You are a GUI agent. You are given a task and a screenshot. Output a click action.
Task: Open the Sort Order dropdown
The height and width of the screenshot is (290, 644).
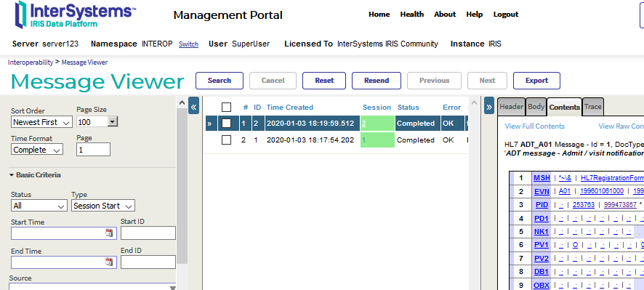click(41, 122)
